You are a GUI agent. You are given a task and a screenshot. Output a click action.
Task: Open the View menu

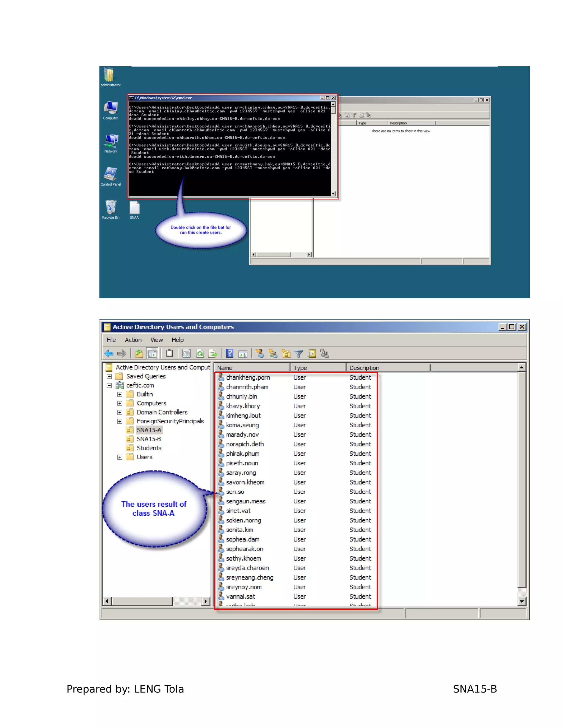click(156, 340)
